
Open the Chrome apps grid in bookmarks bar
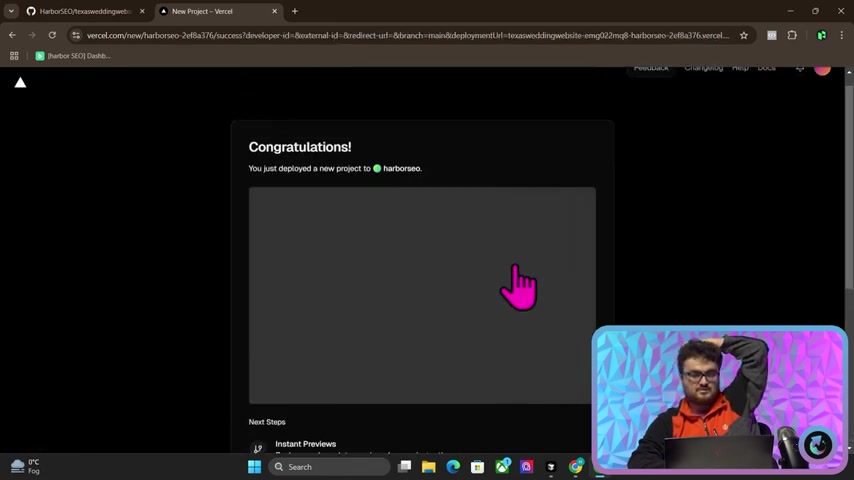click(14, 56)
